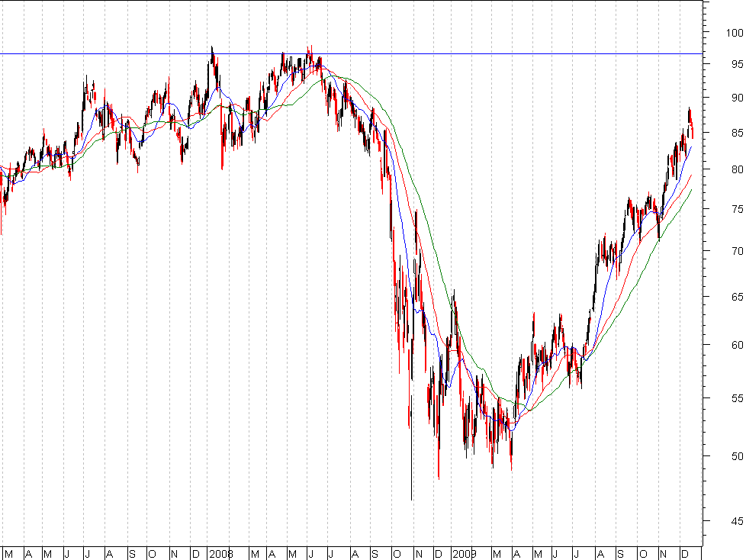The width and height of the screenshot is (746, 560).
Task: Select the 55 price axis label
Action: [x=737, y=398]
